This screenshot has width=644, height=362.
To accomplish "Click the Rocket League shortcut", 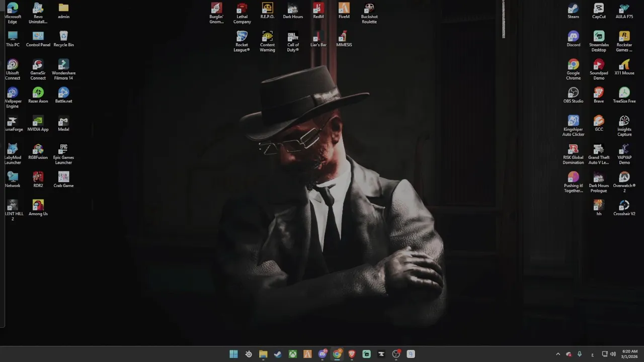I will pos(242,42).
